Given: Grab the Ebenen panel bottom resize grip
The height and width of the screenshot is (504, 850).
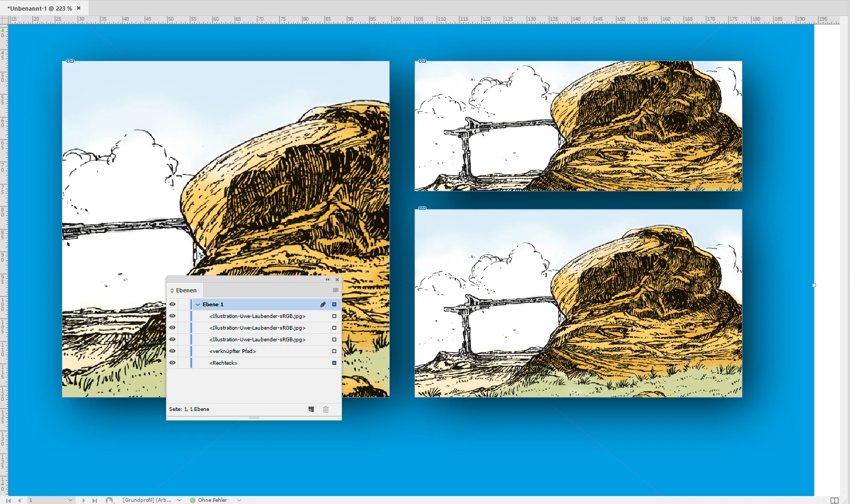Looking at the screenshot, I should (x=254, y=418).
